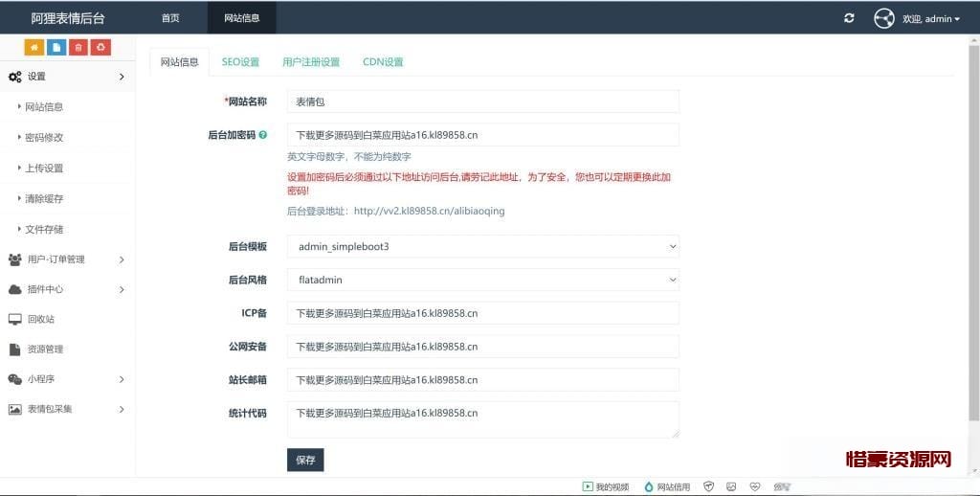Click 我的视频 play icon in status bar
This screenshot has width=980, height=496.
pos(588,486)
